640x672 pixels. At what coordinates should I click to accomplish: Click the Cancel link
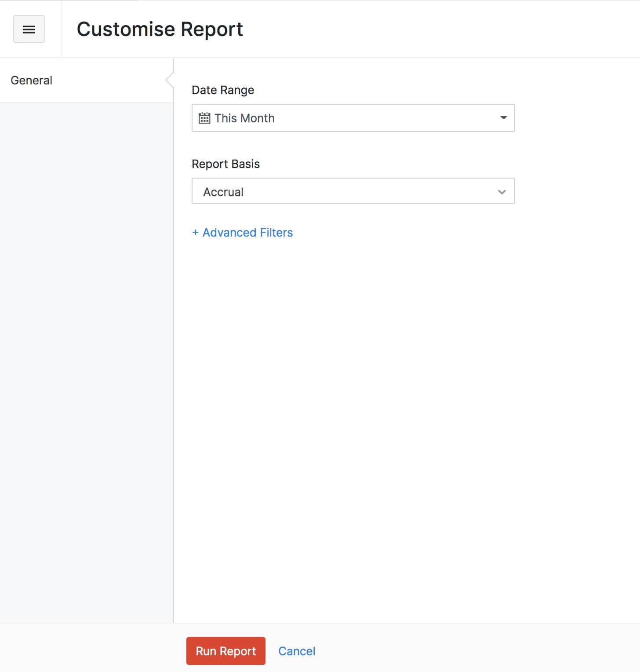click(297, 651)
